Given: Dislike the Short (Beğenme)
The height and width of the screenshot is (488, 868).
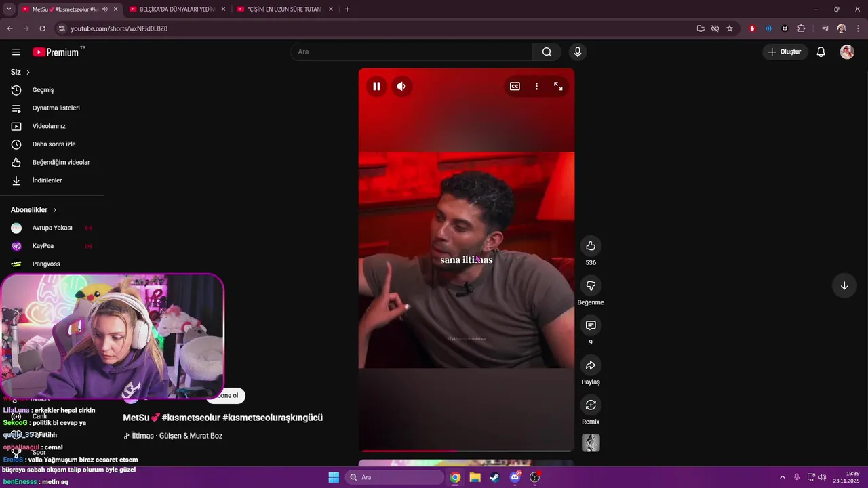Looking at the screenshot, I should pyautogui.click(x=591, y=286).
